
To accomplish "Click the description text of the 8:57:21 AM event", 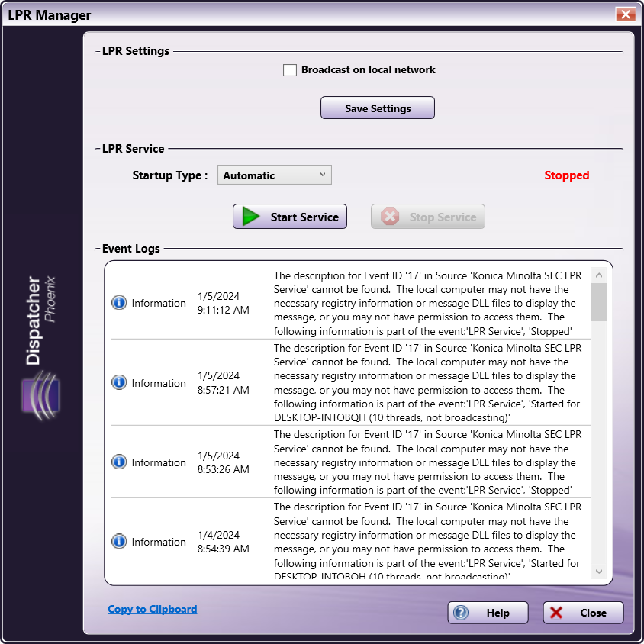I will pyautogui.click(x=427, y=383).
